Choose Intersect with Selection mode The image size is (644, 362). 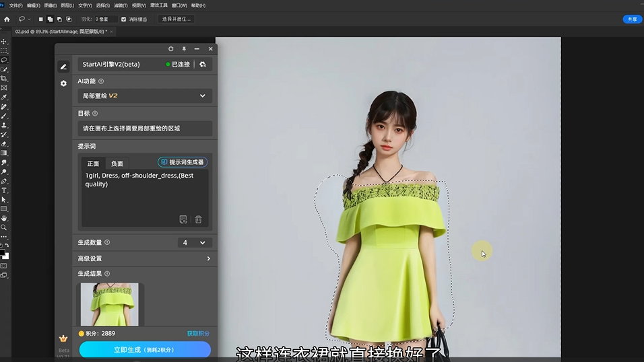click(69, 20)
